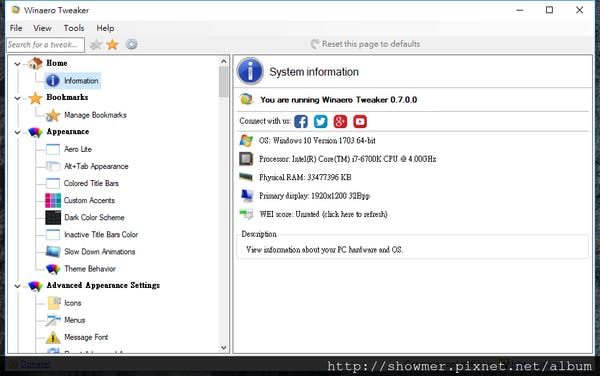This screenshot has height=376, width=600.
Task: Click the Inactive Title Bars Color icon
Action: tap(53, 234)
